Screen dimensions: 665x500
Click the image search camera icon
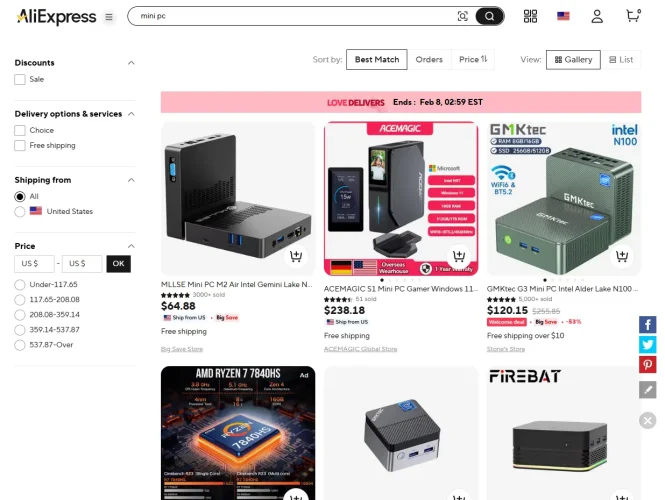[x=462, y=16]
